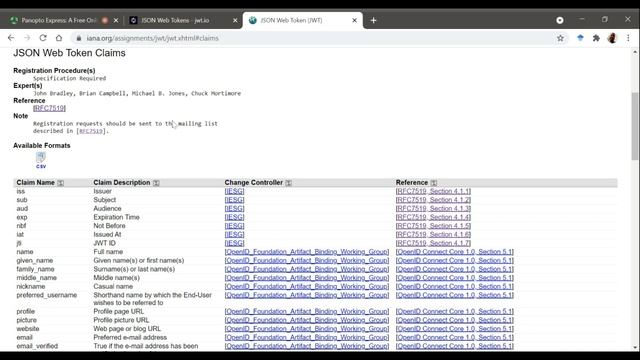Open RFC7519 Section 4.1.6 link
Viewport: 640px width, 360px height.
coord(433,234)
